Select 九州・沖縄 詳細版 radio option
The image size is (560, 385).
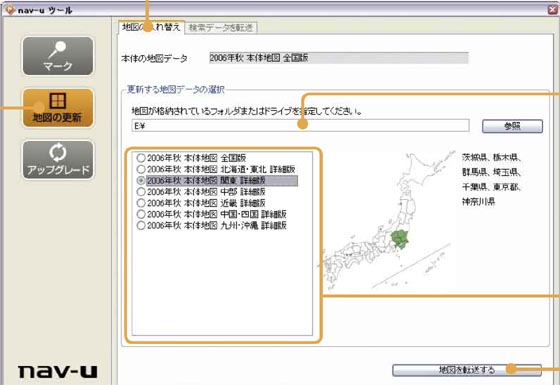141,225
